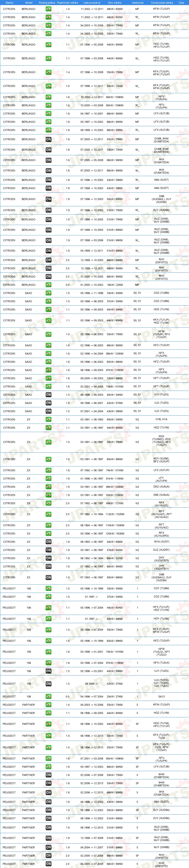The height and width of the screenshot is (868, 189).
Task: Click the Model column header
Action: 29,2
